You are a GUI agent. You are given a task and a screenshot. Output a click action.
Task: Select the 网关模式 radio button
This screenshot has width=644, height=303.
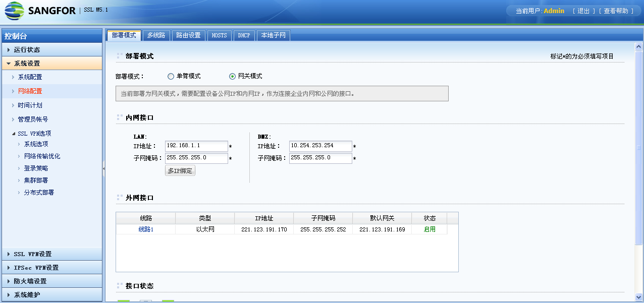point(231,77)
